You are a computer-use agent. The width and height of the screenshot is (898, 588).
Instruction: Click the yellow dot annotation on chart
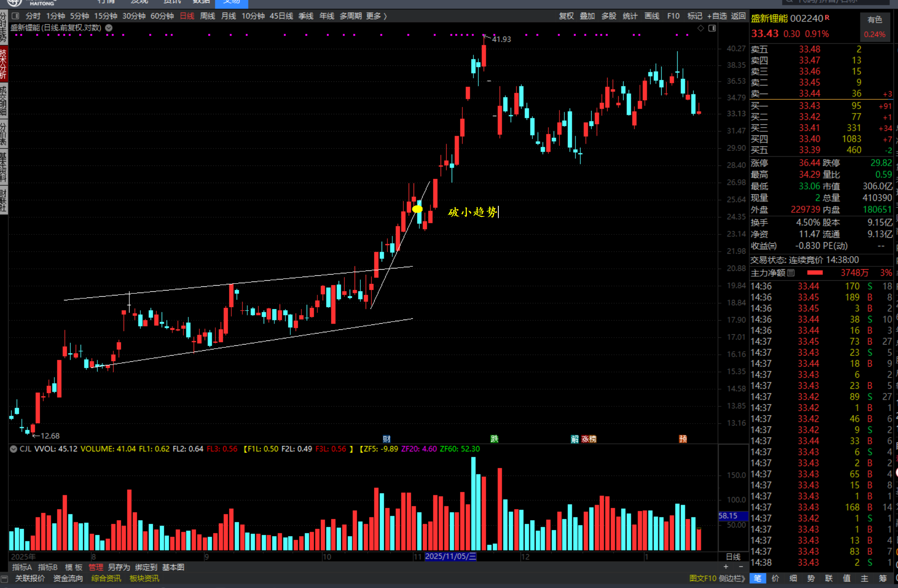[417, 209]
